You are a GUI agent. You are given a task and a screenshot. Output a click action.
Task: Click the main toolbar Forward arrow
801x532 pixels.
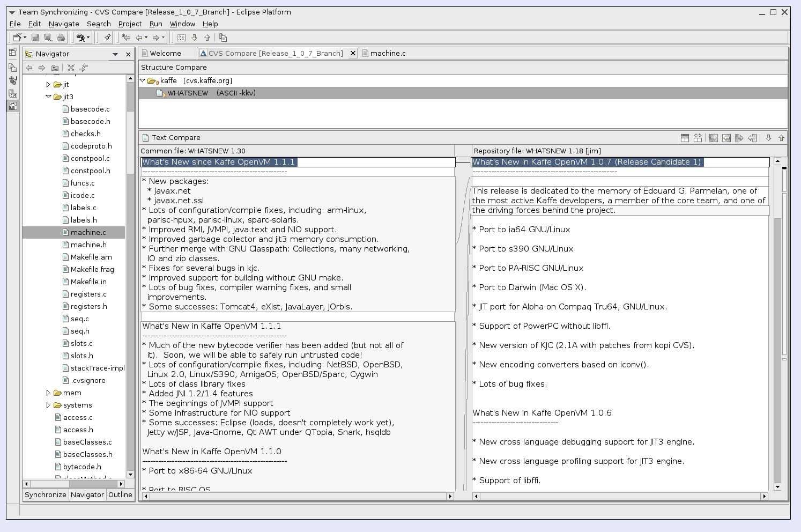point(155,38)
